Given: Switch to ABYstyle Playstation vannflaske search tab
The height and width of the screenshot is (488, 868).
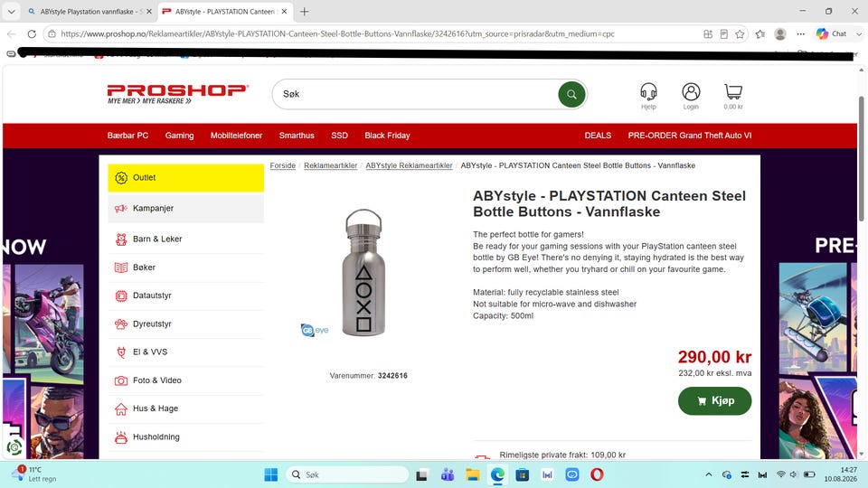Looking at the screenshot, I should click(x=89, y=11).
